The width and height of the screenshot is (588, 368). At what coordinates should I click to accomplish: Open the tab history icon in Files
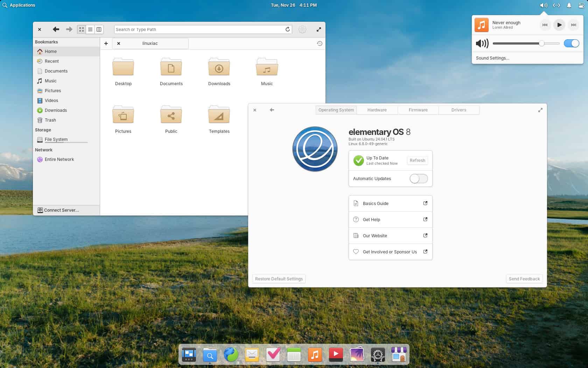319,43
